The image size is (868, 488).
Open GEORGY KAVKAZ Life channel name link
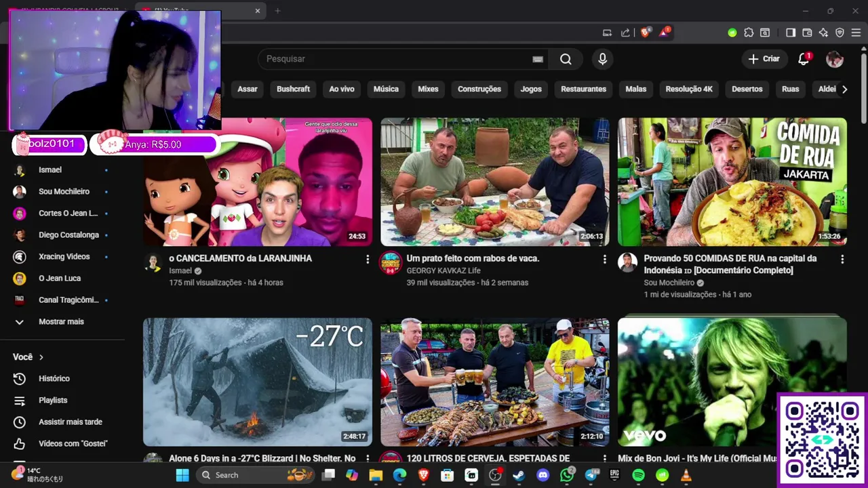(x=443, y=270)
